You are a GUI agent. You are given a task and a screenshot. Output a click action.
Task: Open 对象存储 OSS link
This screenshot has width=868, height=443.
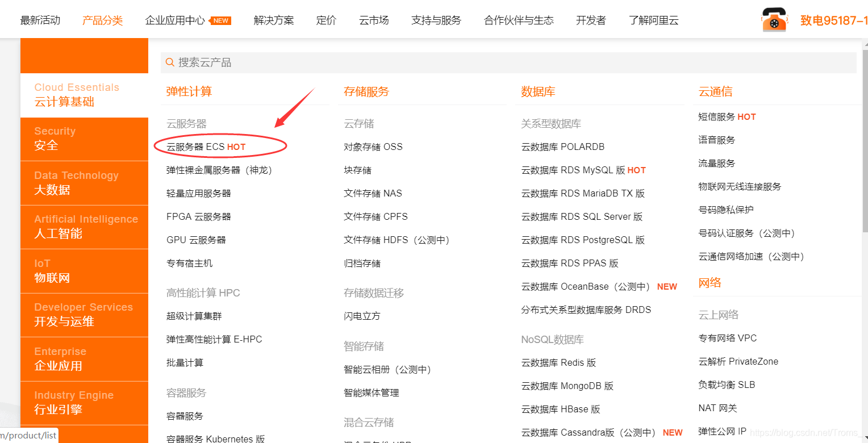(x=373, y=147)
